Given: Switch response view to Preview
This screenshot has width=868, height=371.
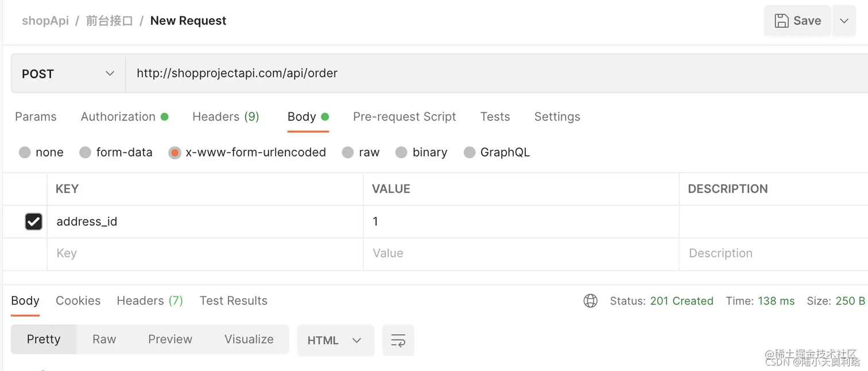Looking at the screenshot, I should [x=170, y=339].
